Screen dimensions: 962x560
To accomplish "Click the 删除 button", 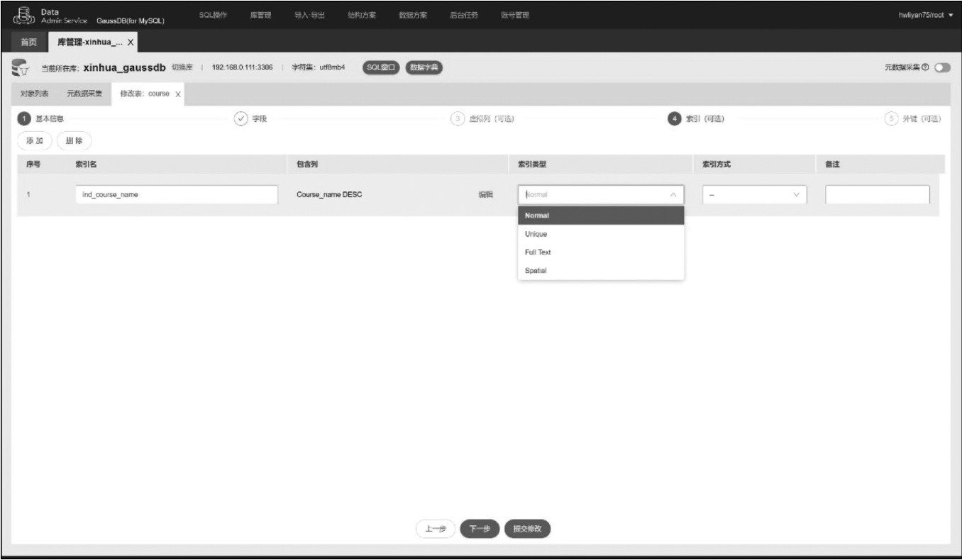I will (74, 141).
